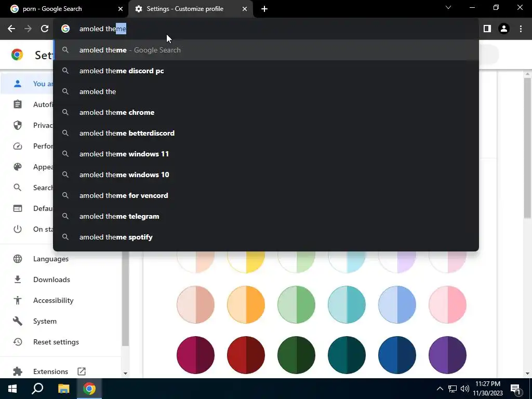532x399 pixels.
Task: Pick the dark green theme color
Action: (296, 355)
